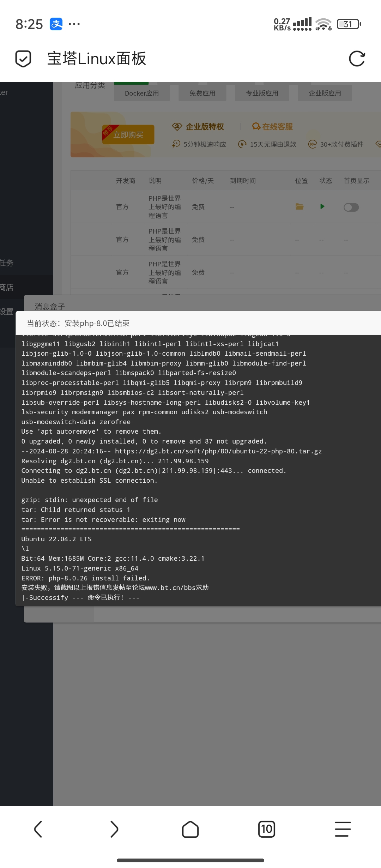Tap the browser reload icon

click(x=357, y=59)
